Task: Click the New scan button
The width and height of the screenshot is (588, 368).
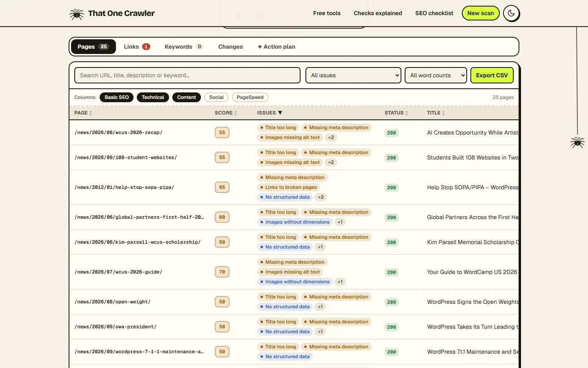Action: click(x=481, y=13)
